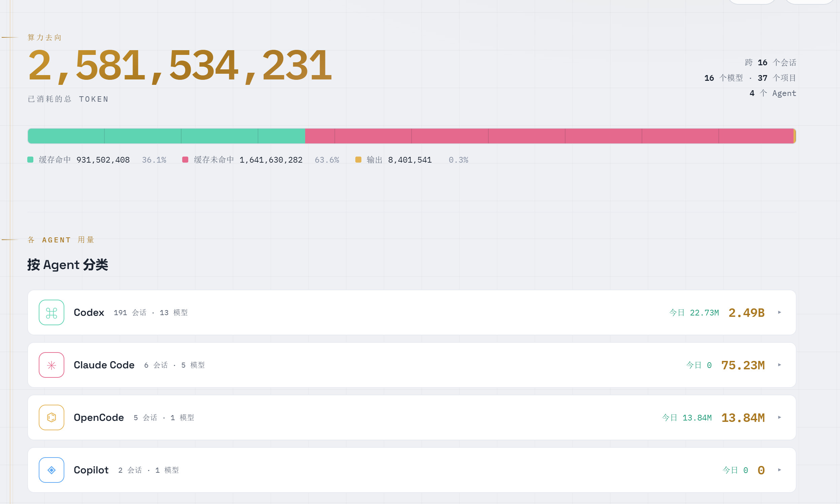Click the Claude Code asterisk icon
This screenshot has height=504, width=840.
tap(51, 365)
